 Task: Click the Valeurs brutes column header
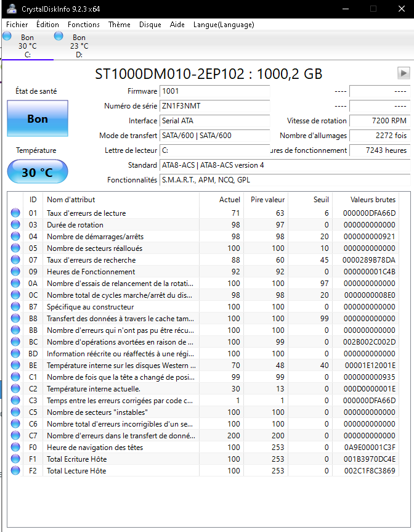click(x=365, y=200)
